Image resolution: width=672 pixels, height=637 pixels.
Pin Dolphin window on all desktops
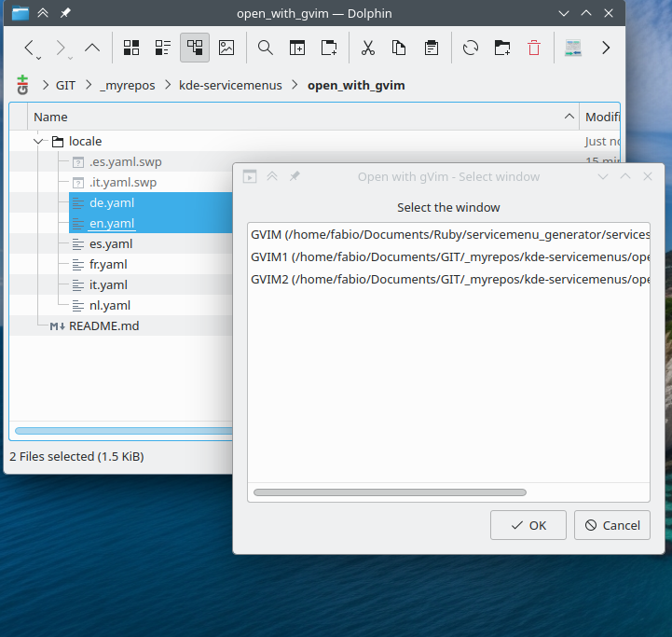[x=65, y=13]
